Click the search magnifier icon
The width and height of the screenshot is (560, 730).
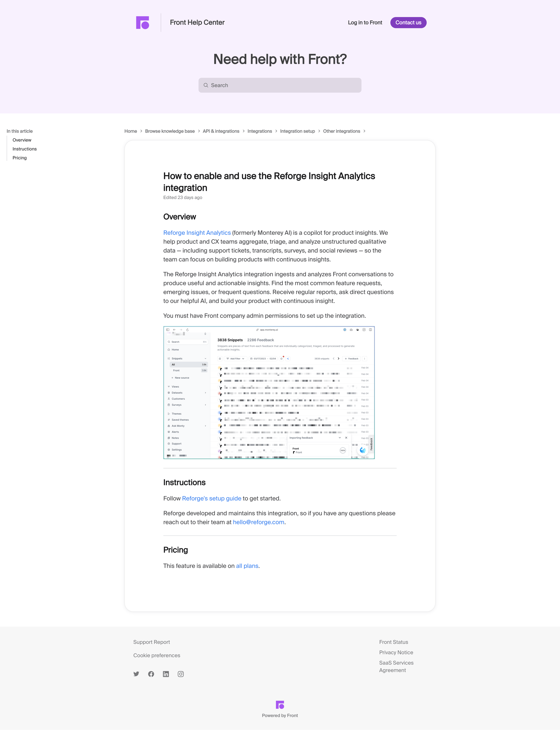coord(206,85)
